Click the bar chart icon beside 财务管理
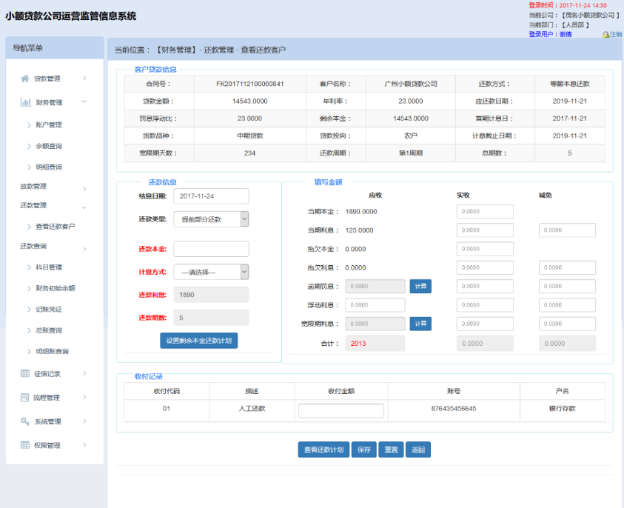This screenshot has height=508, width=624. [25, 102]
